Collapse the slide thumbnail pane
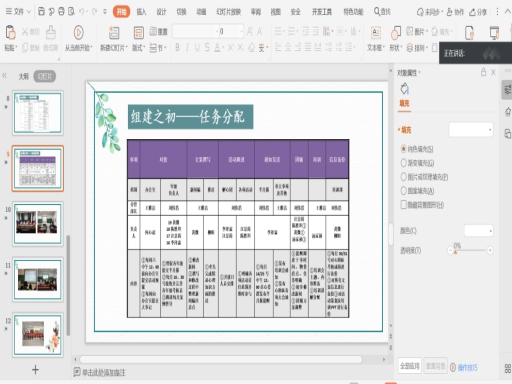The image size is (512, 384). tap(5, 76)
